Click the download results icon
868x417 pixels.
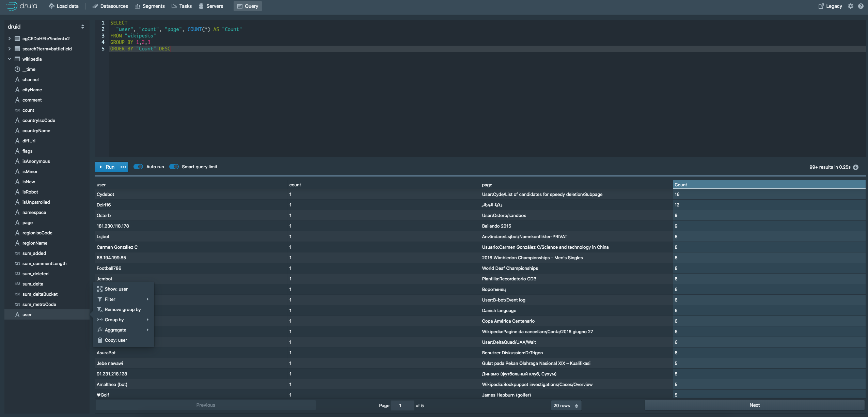pos(856,167)
